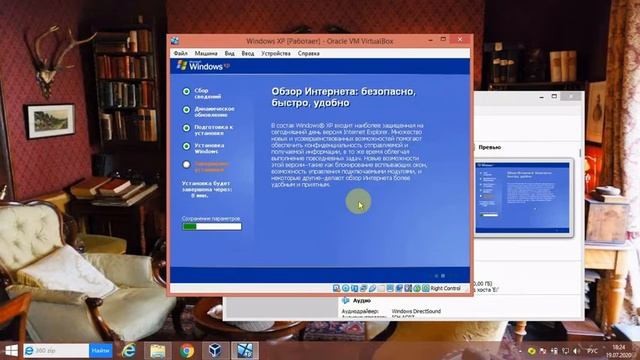Click the processor status bar icon
Viewport: 640px width, 360px height.
pos(408,288)
